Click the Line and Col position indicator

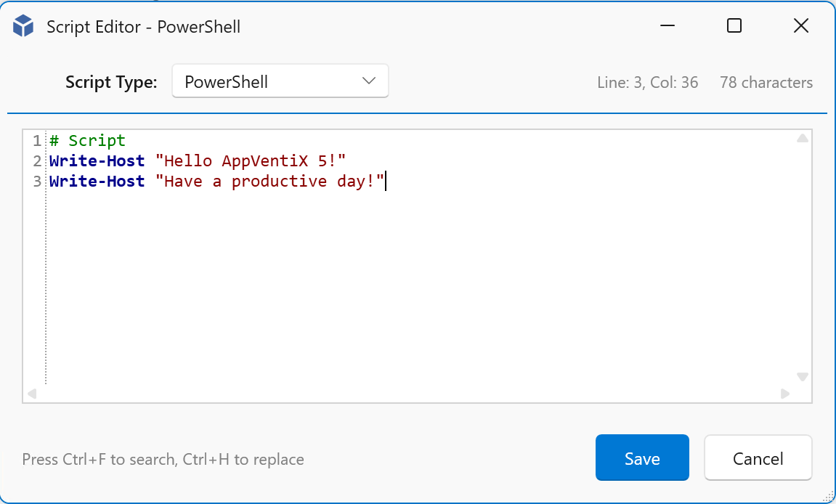[x=647, y=83]
